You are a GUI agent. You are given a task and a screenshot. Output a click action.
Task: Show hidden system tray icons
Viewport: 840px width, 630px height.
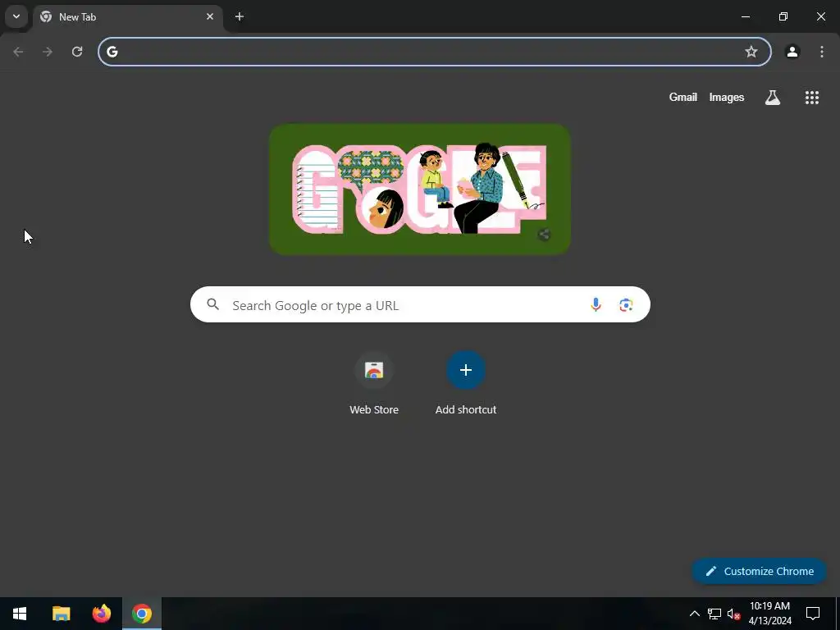point(694,614)
